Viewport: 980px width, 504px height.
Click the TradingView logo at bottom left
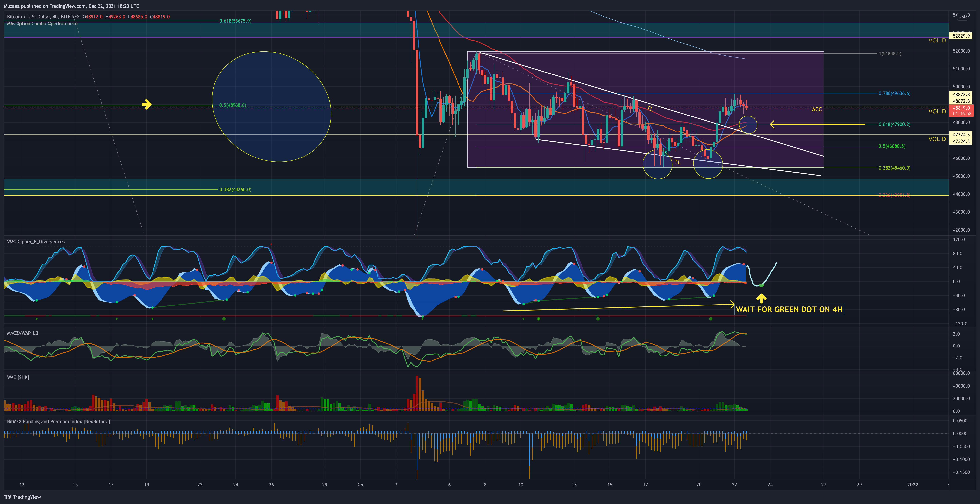[x=22, y=497]
